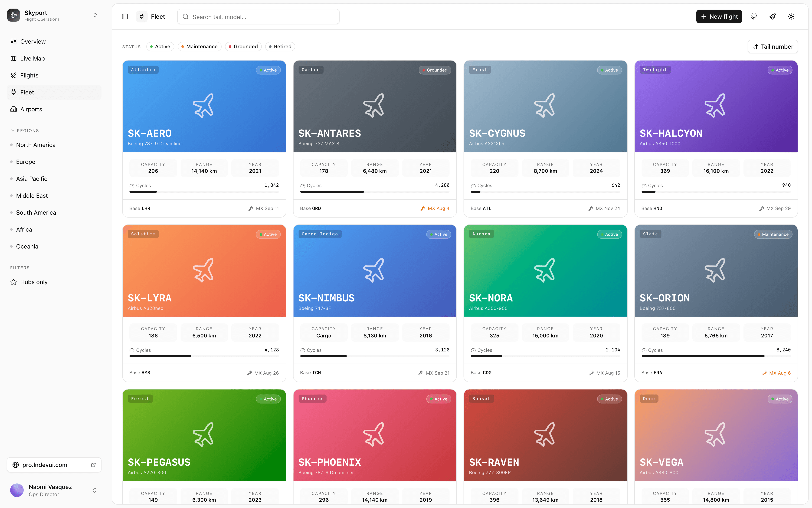Viewport: 812px width, 508px height.
Task: Click the Airports building icon in sidebar
Action: pyautogui.click(x=13, y=109)
